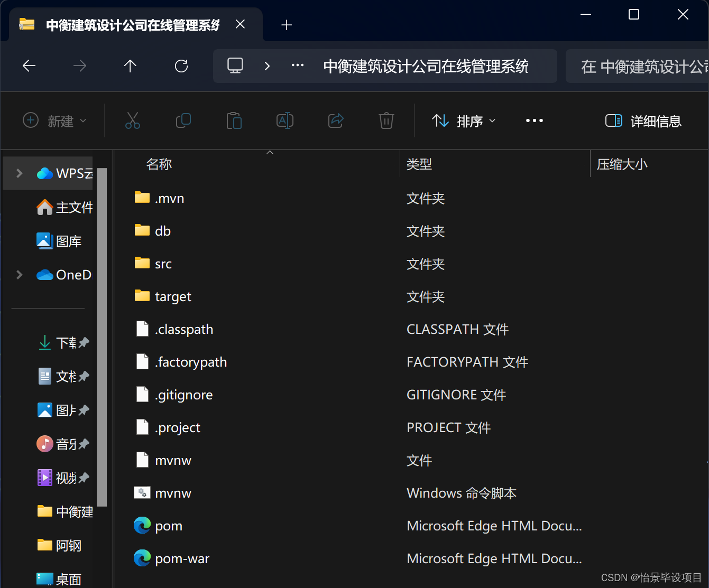Click the Copy icon in toolbar
The width and height of the screenshot is (709, 588).
pos(183,121)
